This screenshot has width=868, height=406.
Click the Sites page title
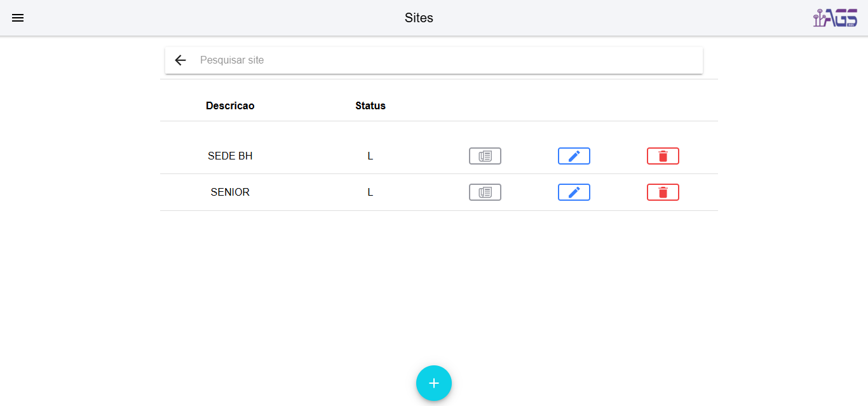coord(419,18)
